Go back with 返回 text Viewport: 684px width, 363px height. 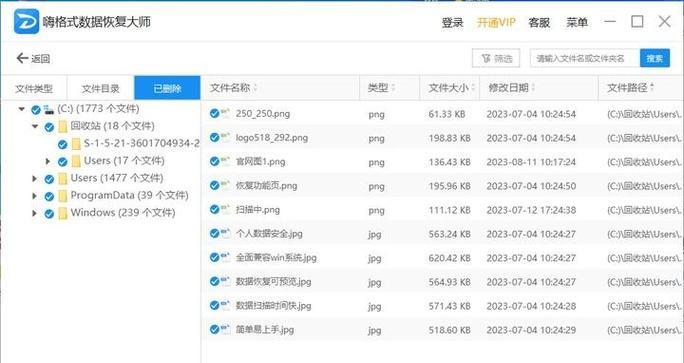(41, 58)
